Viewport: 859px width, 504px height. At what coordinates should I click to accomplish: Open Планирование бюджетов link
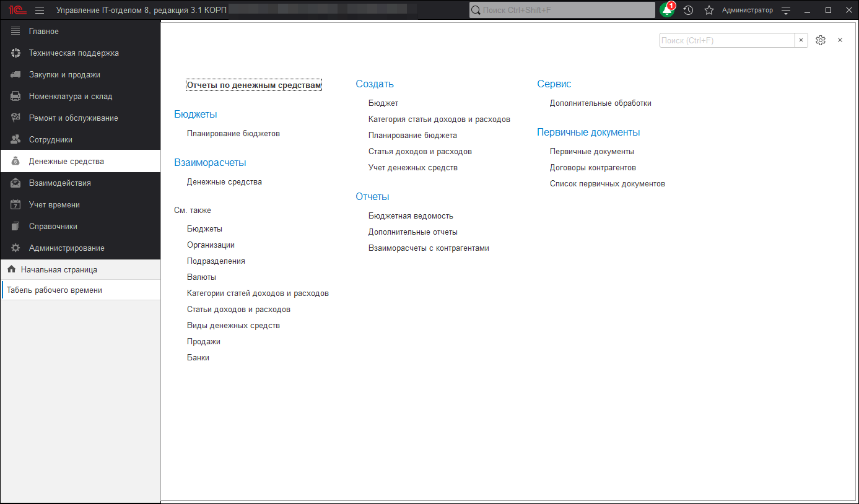click(x=233, y=133)
